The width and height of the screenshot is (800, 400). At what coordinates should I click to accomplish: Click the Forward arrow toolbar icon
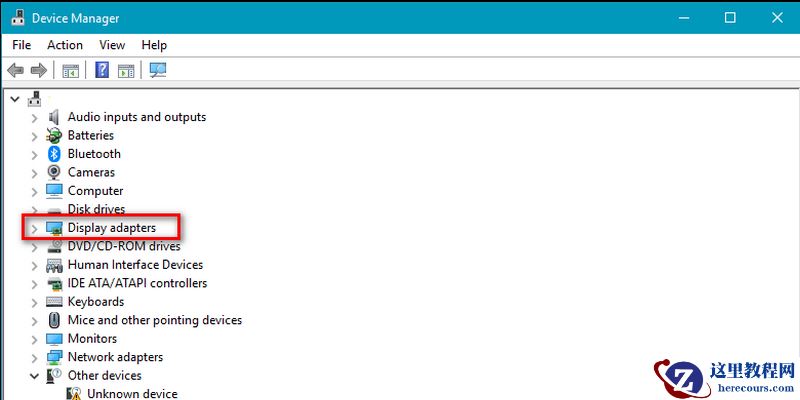tap(39, 70)
